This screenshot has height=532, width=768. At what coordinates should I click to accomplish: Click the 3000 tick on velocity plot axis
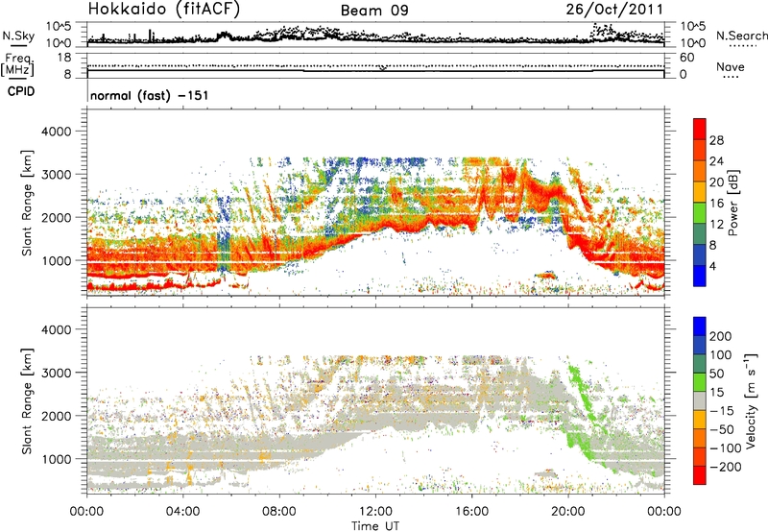click(x=57, y=373)
